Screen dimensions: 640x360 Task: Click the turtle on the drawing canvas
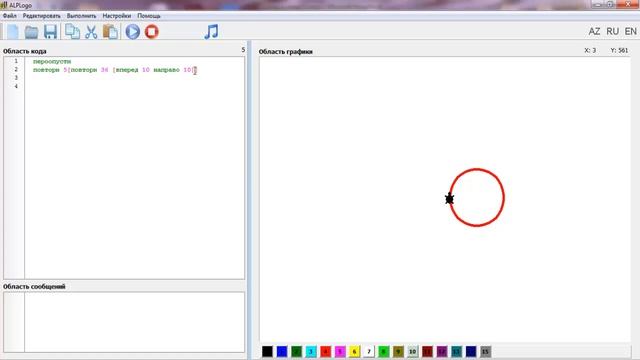click(449, 199)
